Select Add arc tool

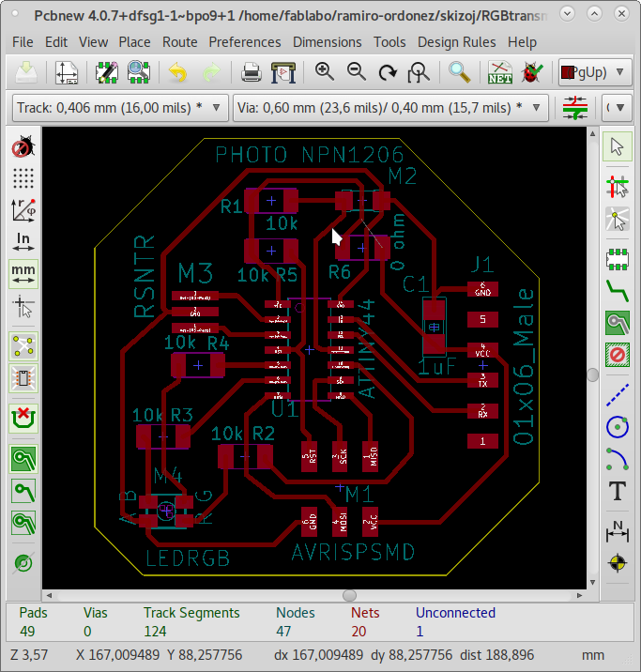click(x=617, y=459)
